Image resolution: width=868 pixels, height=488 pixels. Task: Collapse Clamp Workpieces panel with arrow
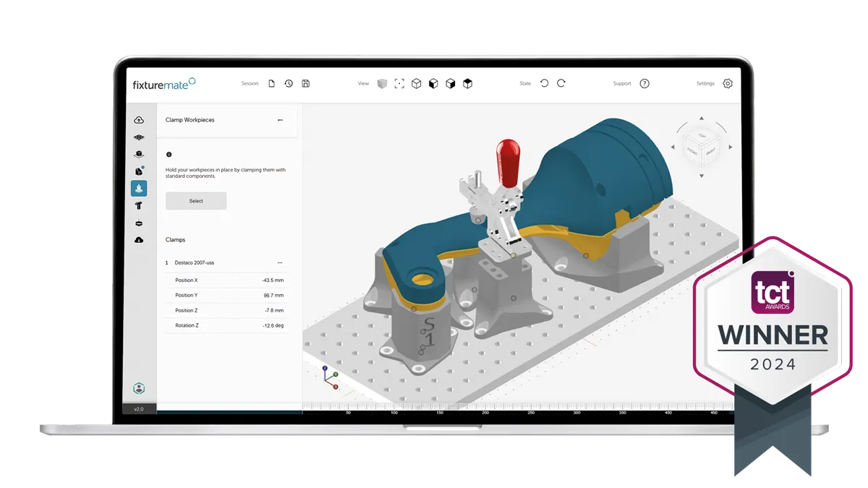(280, 120)
